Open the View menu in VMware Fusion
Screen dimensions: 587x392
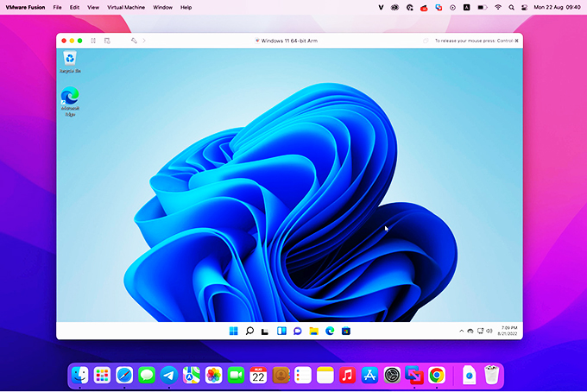(x=93, y=7)
